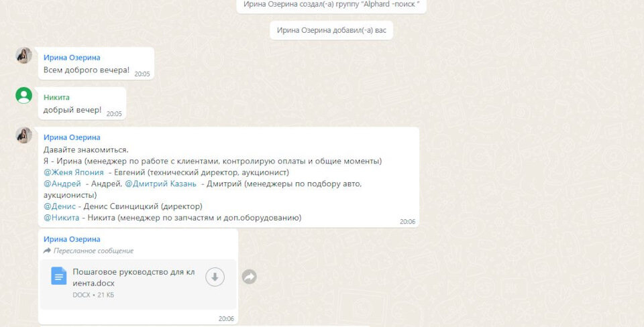Click the @Денис mention
644x327 pixels.
(x=60, y=206)
